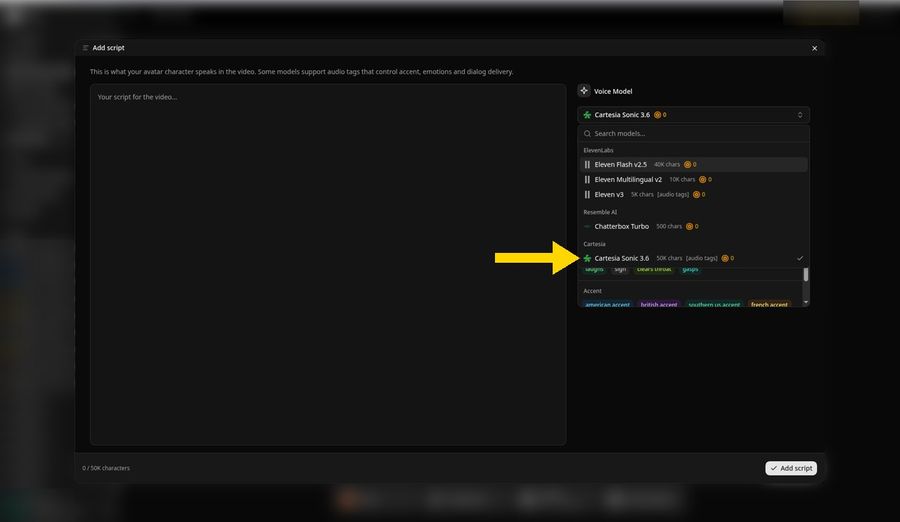Click the Voice Model sparkle icon
The height and width of the screenshot is (522, 900).
click(584, 91)
